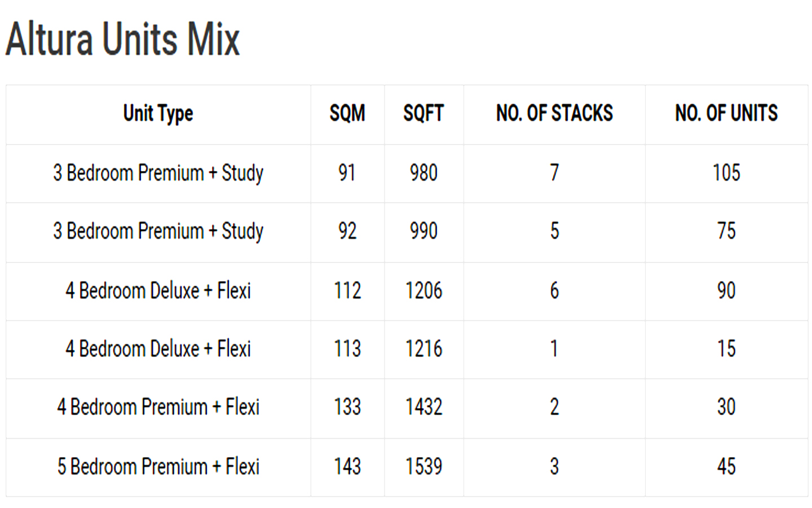
Task: Click the 1216 sqft value
Action: click(x=423, y=349)
